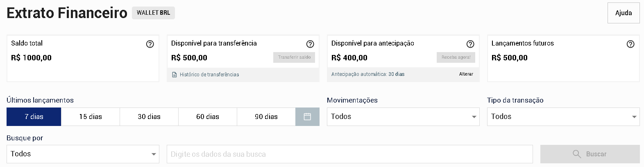
Task: Switch to the 15 dias period
Action: pyautogui.click(x=91, y=117)
